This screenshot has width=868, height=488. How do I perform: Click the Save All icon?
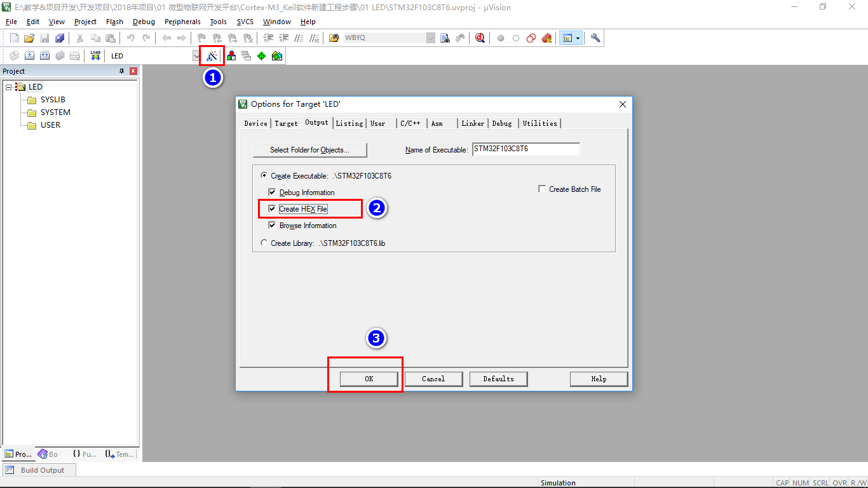tap(60, 38)
